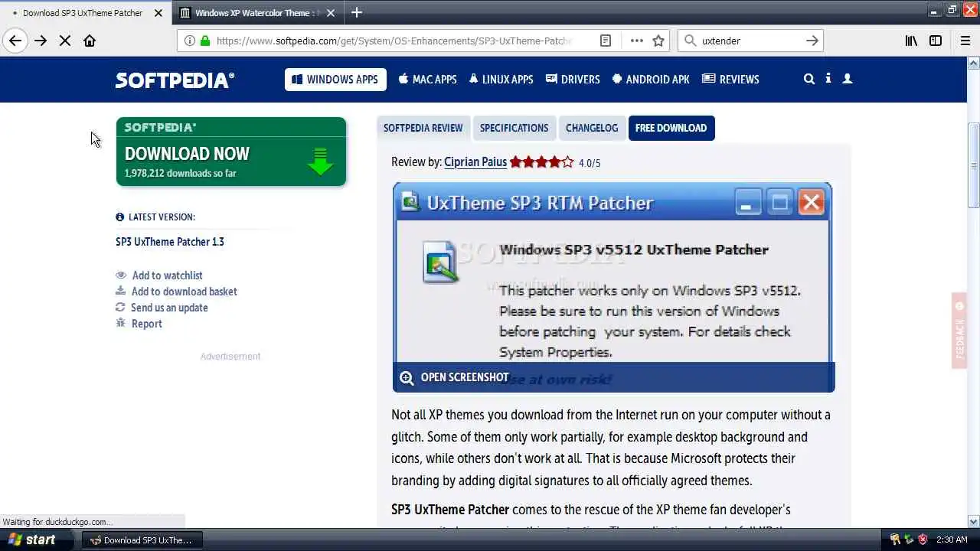This screenshot has width=980, height=551.
Task: Open Drivers section
Action: 573,80
